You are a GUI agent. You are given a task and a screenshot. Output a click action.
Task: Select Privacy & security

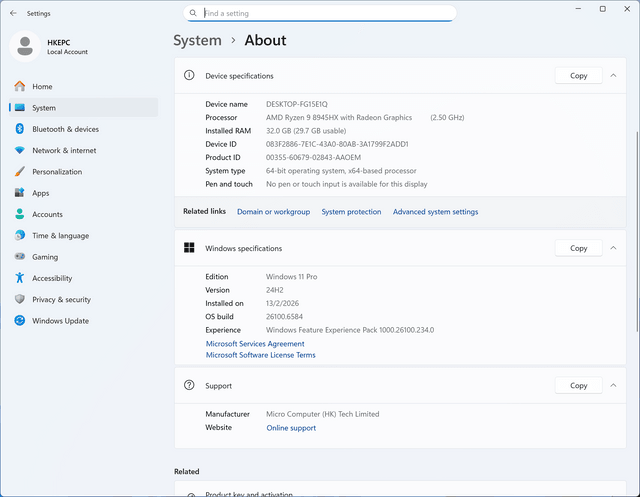[84, 299]
